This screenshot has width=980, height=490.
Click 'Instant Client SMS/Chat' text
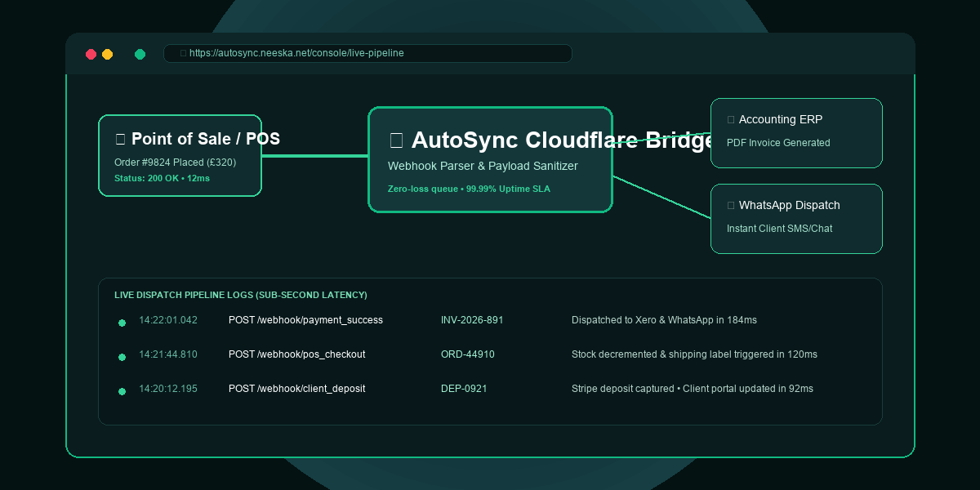(780, 229)
